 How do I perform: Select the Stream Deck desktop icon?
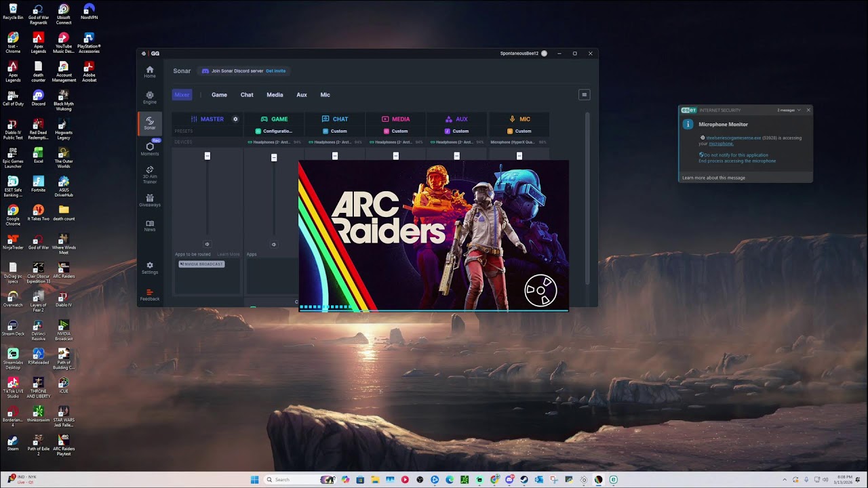13,328
